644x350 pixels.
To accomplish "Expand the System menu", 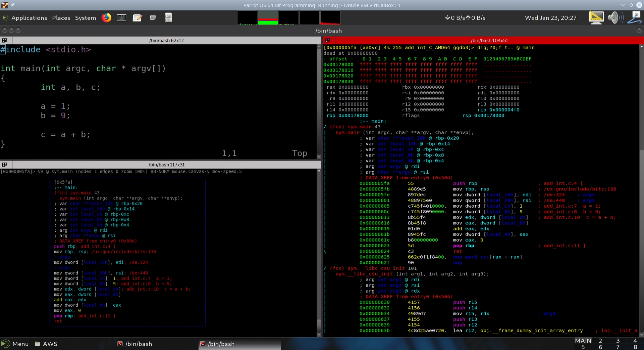I will coord(85,18).
